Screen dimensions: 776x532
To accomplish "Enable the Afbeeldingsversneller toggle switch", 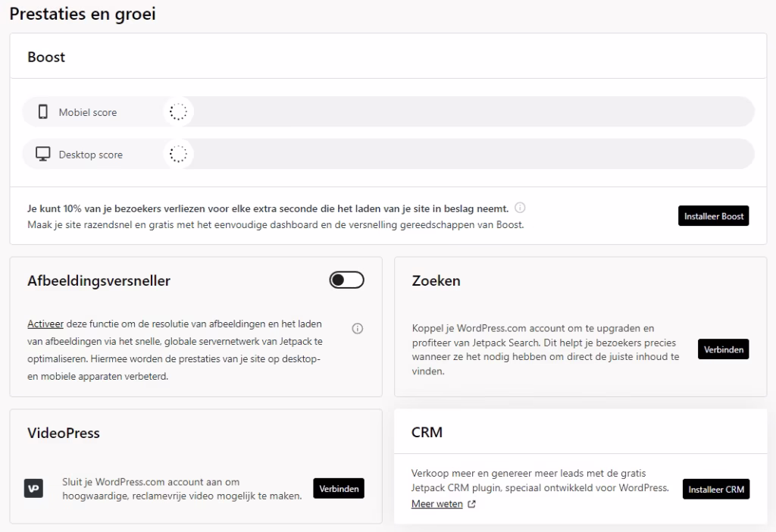I will (347, 280).
